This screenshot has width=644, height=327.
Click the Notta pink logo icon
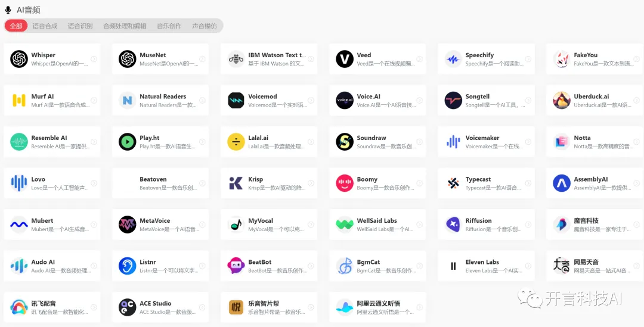coord(562,142)
